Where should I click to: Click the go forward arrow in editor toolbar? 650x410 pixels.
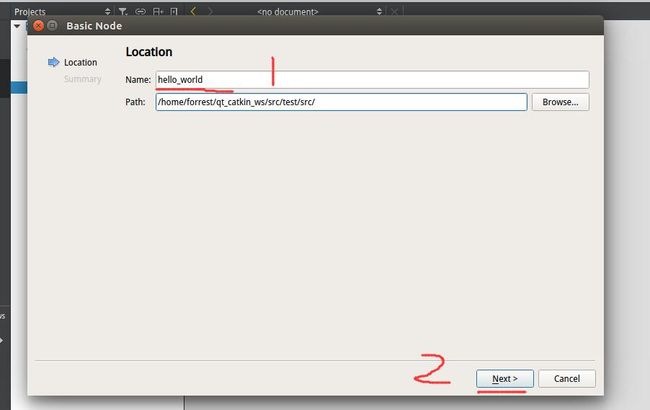pos(209,11)
